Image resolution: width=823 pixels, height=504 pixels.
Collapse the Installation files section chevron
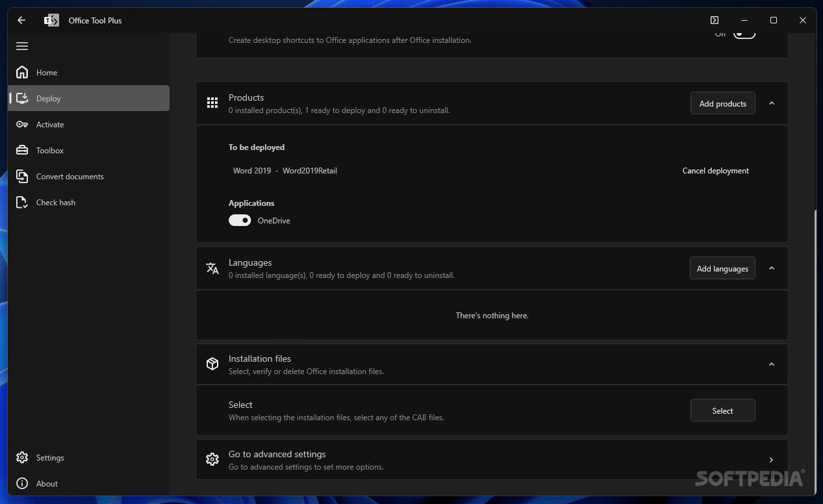coord(772,364)
